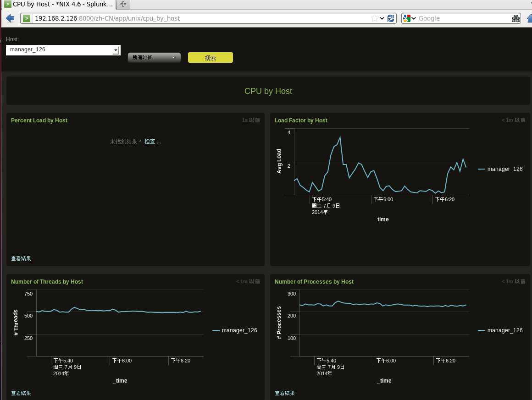Open 查看结果 under Number of Threads
This screenshot has height=400, width=532.
click(x=21, y=393)
